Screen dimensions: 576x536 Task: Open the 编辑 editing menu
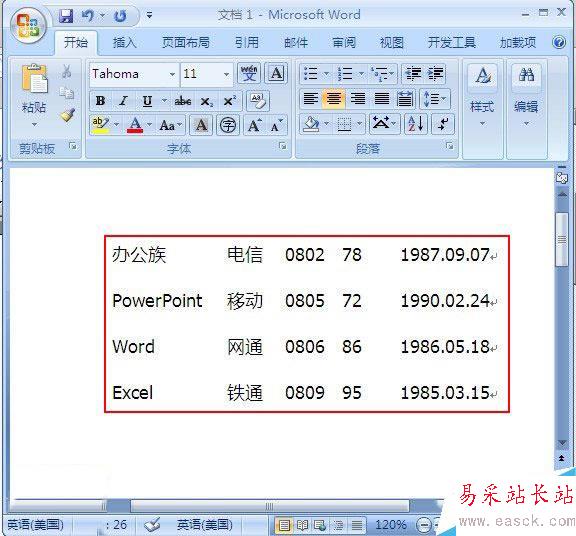526,96
